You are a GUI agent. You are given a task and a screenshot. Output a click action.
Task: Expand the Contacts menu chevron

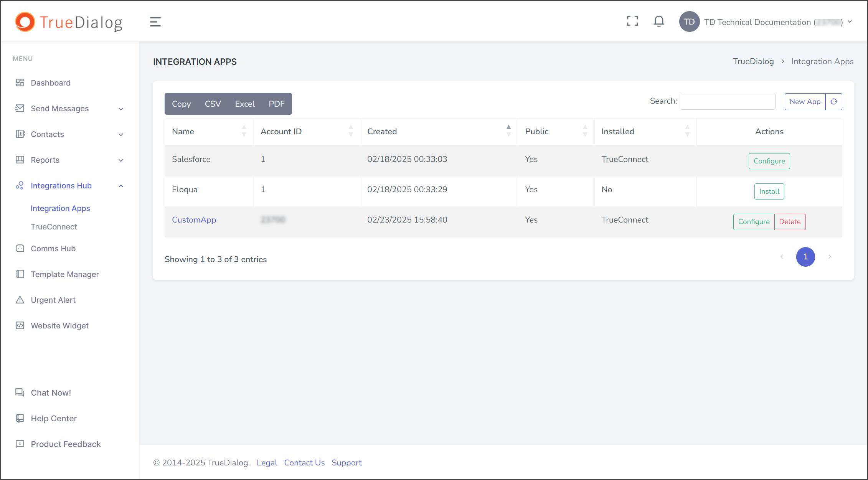point(121,135)
